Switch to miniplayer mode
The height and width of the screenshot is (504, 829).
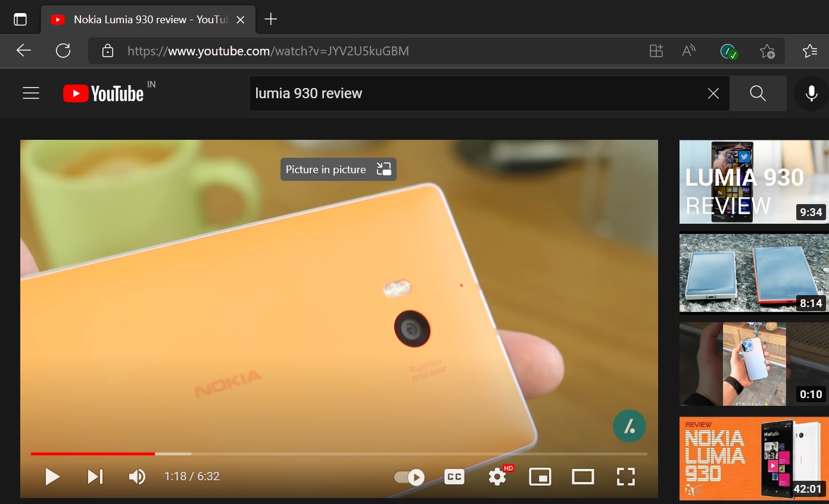click(540, 477)
